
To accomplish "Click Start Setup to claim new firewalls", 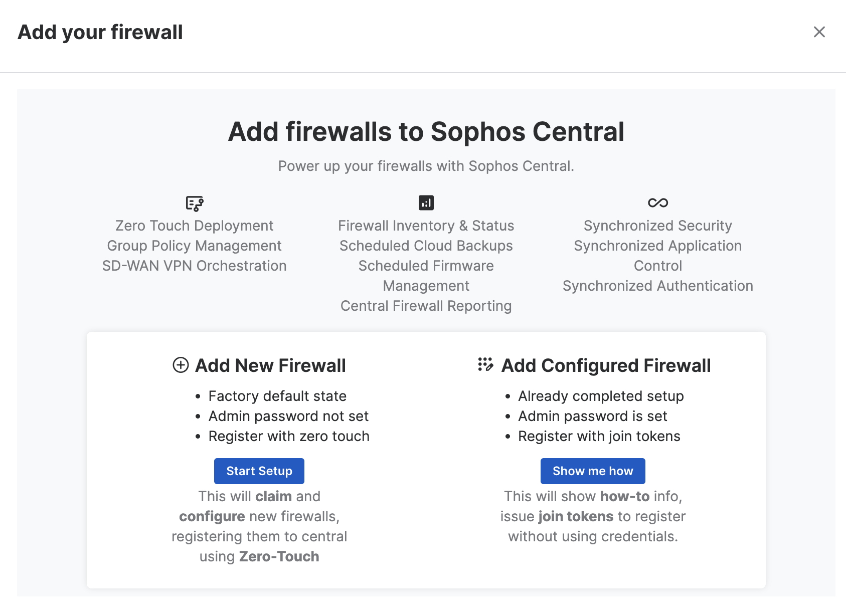I will [x=259, y=471].
